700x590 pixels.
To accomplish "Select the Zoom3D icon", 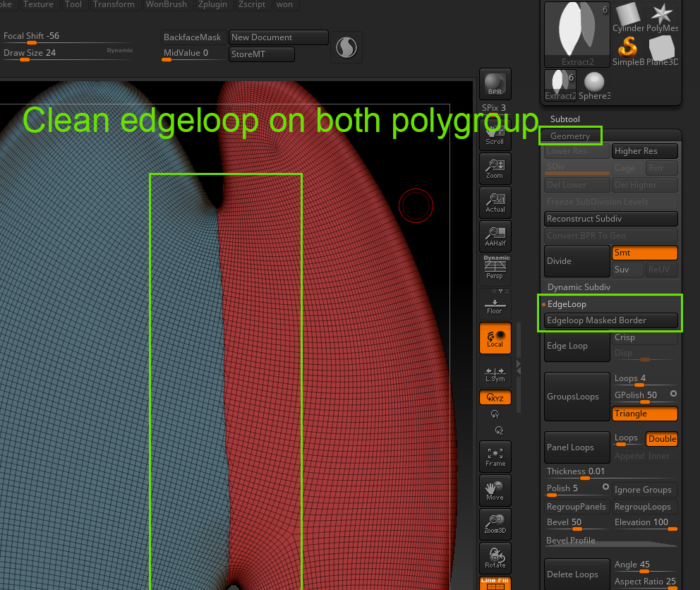I will (495, 524).
